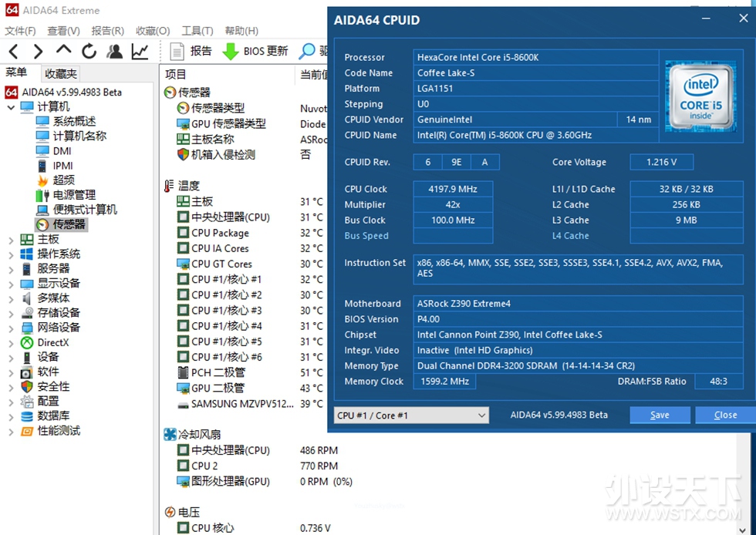Go back with the left arrow toolbar icon
The image size is (756, 535).
click(x=14, y=51)
